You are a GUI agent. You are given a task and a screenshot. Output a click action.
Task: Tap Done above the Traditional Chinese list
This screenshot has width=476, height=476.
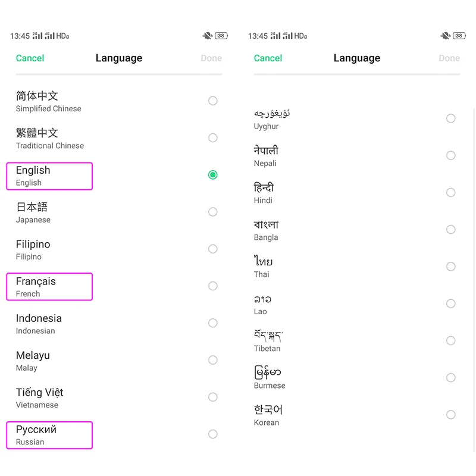click(211, 58)
